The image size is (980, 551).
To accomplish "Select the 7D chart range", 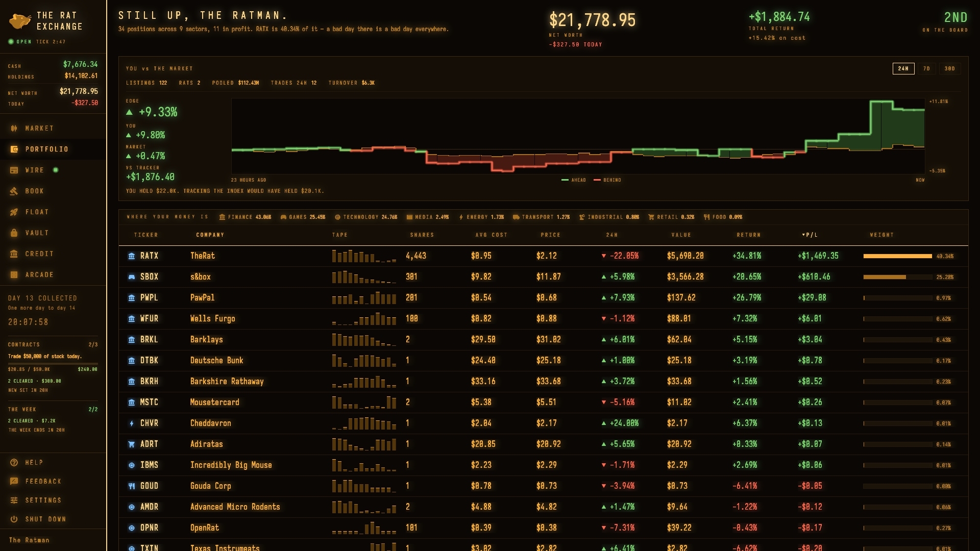I will point(926,68).
